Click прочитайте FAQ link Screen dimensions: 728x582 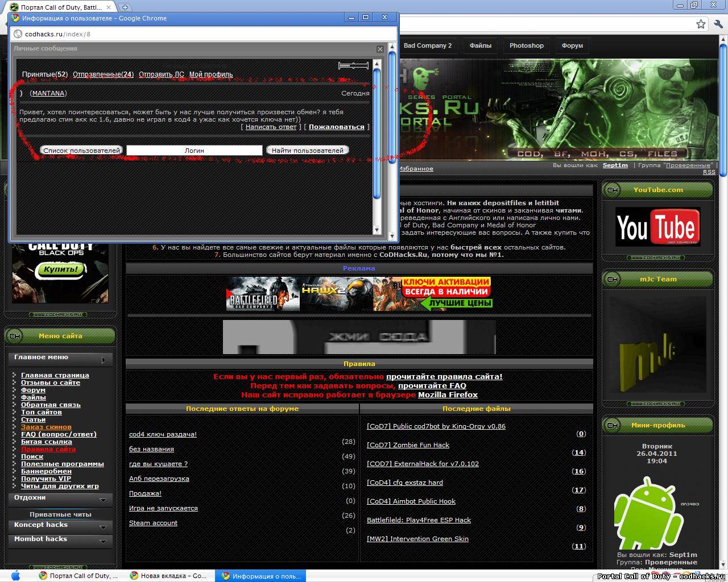(x=432, y=385)
